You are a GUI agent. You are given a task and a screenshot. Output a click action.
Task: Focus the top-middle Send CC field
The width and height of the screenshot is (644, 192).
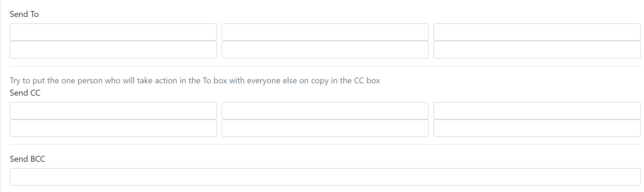pyautogui.click(x=325, y=110)
